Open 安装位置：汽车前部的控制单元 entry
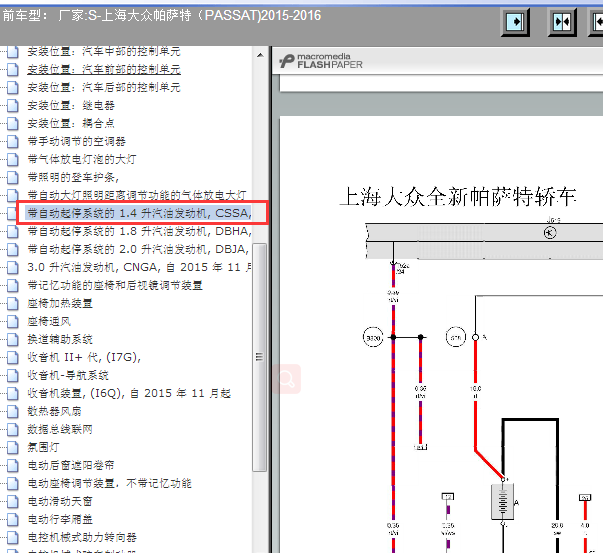Image resolution: width=603 pixels, height=553 pixels. (x=104, y=70)
